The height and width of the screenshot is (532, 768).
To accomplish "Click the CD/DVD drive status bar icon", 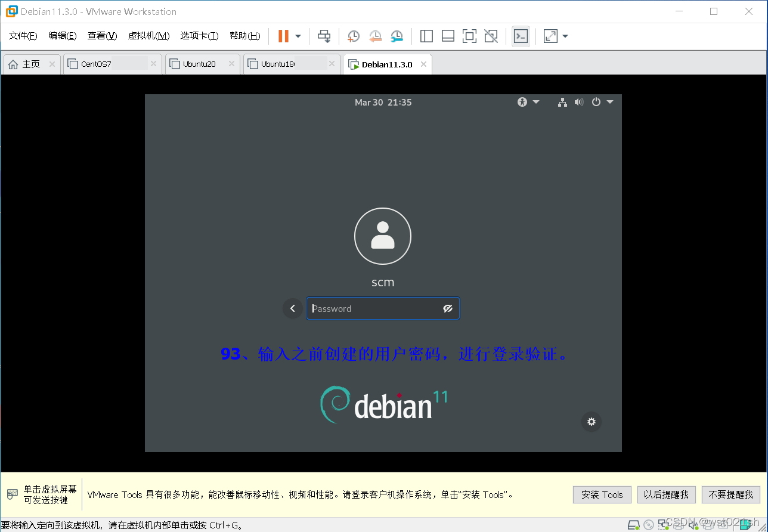I will pyautogui.click(x=649, y=525).
